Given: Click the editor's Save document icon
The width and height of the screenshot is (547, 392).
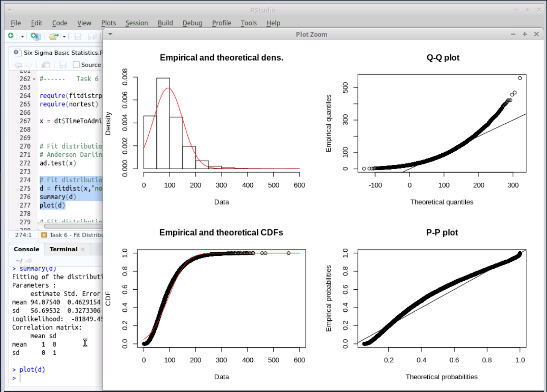Looking at the screenshot, I should click(x=63, y=65).
